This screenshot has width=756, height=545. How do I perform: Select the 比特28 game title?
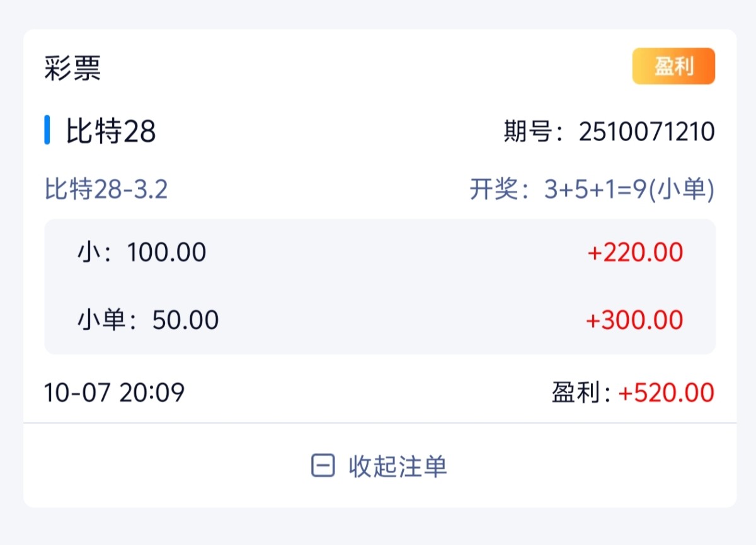111,132
